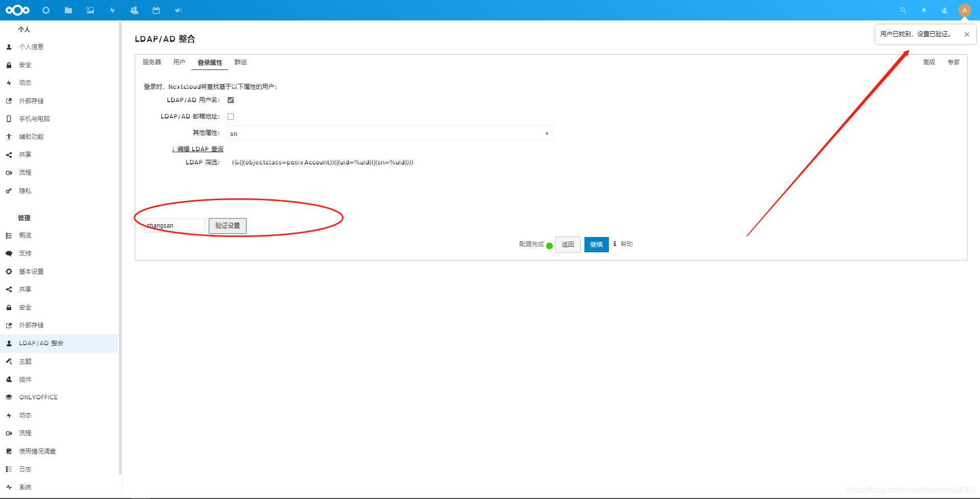Click the test username field with zhangsan
This screenshot has height=499, width=980.
(175, 226)
